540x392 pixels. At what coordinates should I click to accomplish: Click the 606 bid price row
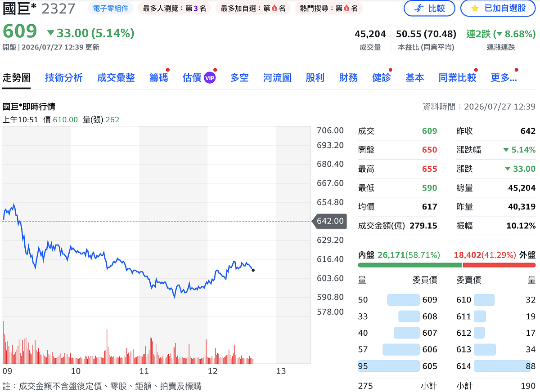(398, 349)
